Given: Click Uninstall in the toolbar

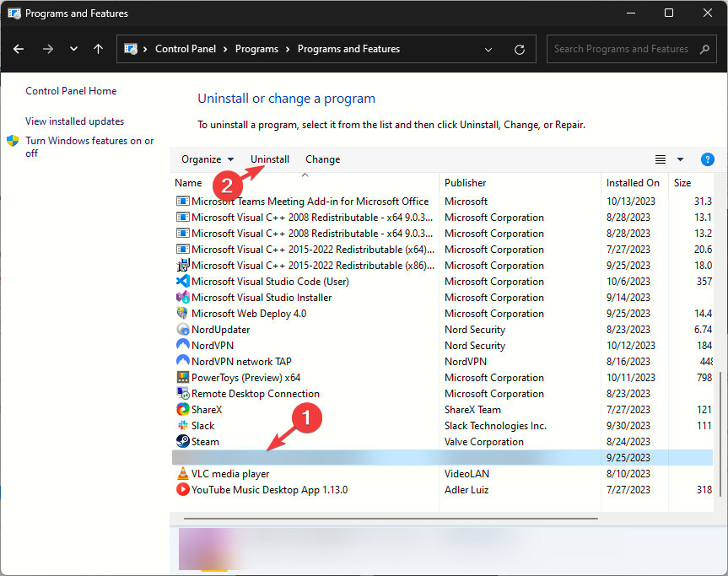Looking at the screenshot, I should click(270, 159).
